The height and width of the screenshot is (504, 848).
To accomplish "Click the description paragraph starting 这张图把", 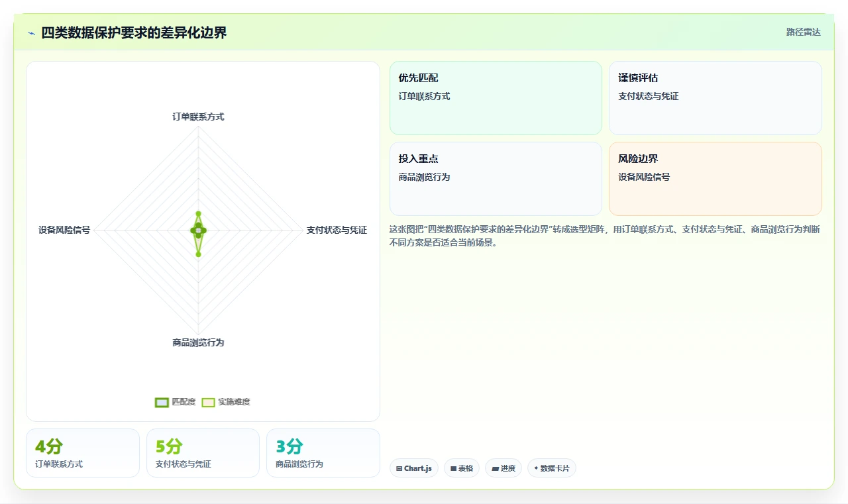I will (606, 236).
